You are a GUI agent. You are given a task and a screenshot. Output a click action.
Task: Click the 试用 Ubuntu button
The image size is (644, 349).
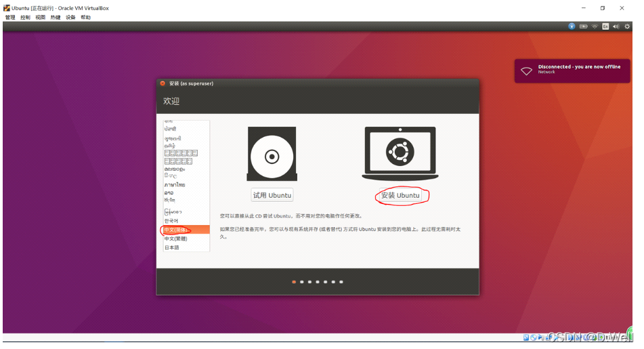tap(272, 195)
